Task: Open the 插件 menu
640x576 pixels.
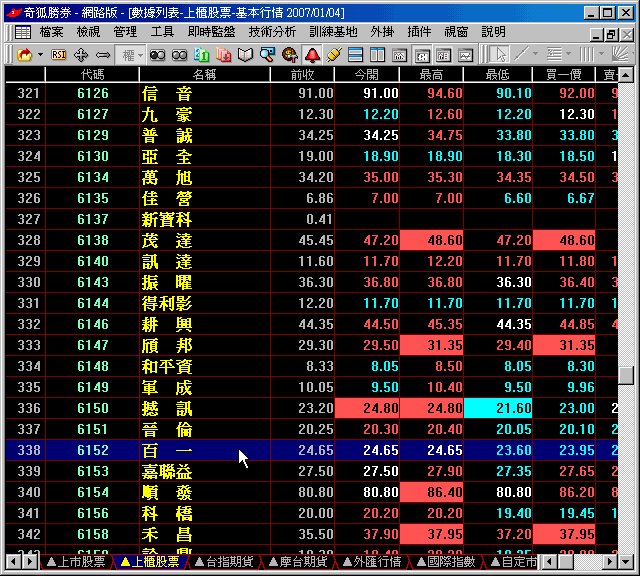Action: (419, 32)
